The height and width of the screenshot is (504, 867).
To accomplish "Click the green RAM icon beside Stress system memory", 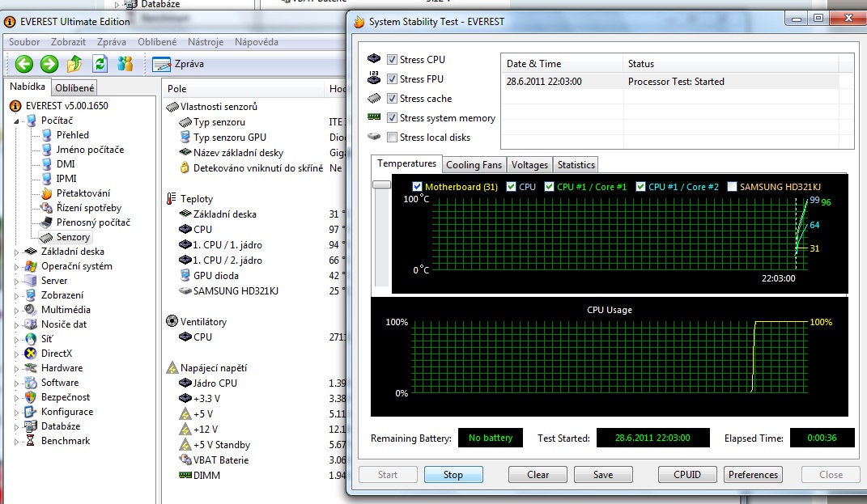I will pos(374,117).
